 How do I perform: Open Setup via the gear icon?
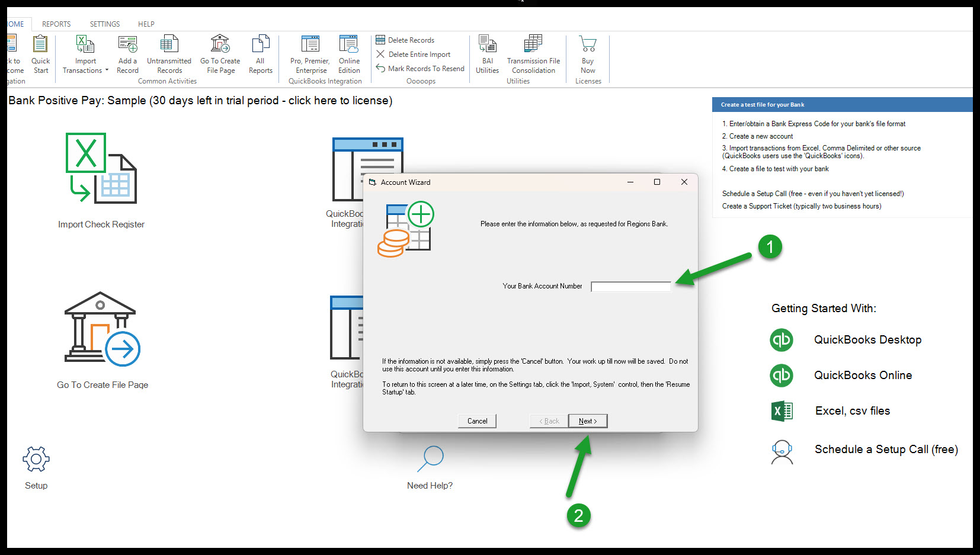[x=36, y=459]
